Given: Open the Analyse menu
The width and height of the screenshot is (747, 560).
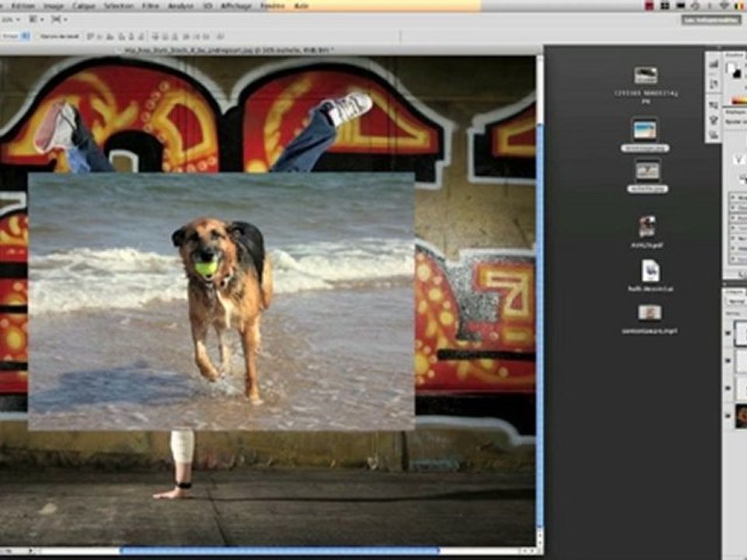Looking at the screenshot, I should tap(181, 5).
